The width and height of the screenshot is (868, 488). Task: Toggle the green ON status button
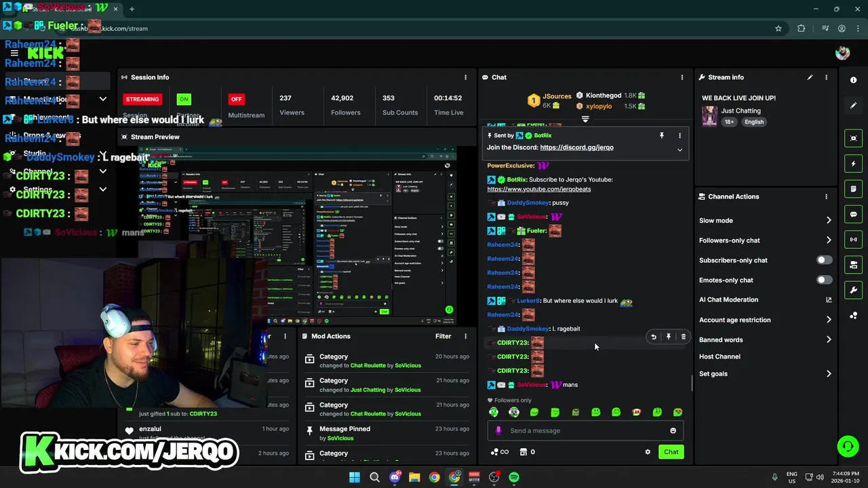coord(184,99)
